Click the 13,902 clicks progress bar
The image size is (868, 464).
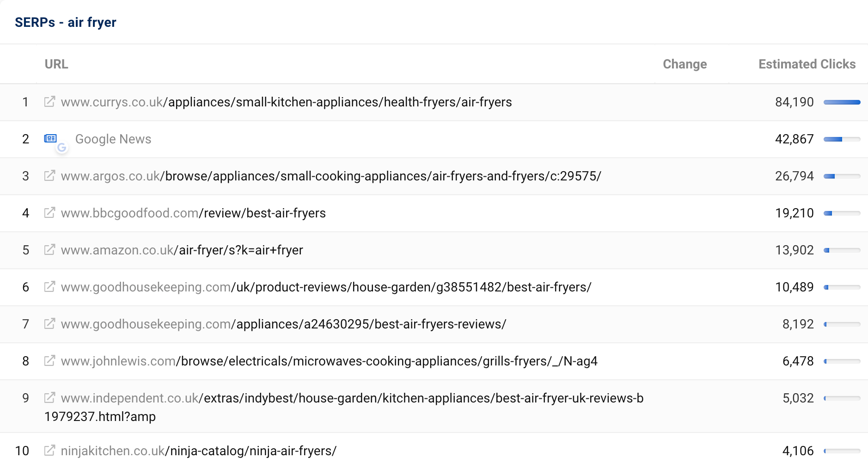[x=842, y=250]
